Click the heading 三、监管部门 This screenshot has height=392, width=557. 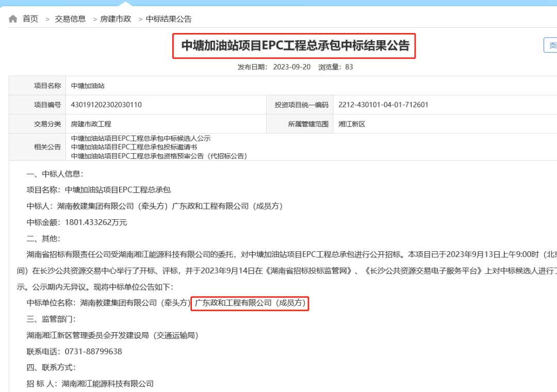51,319
